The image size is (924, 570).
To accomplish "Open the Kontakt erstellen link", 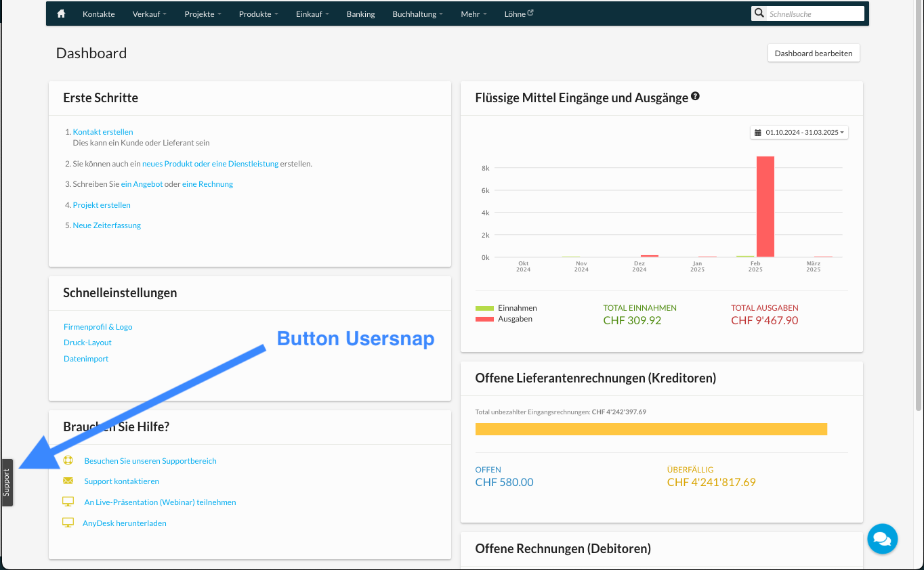I will [x=103, y=132].
